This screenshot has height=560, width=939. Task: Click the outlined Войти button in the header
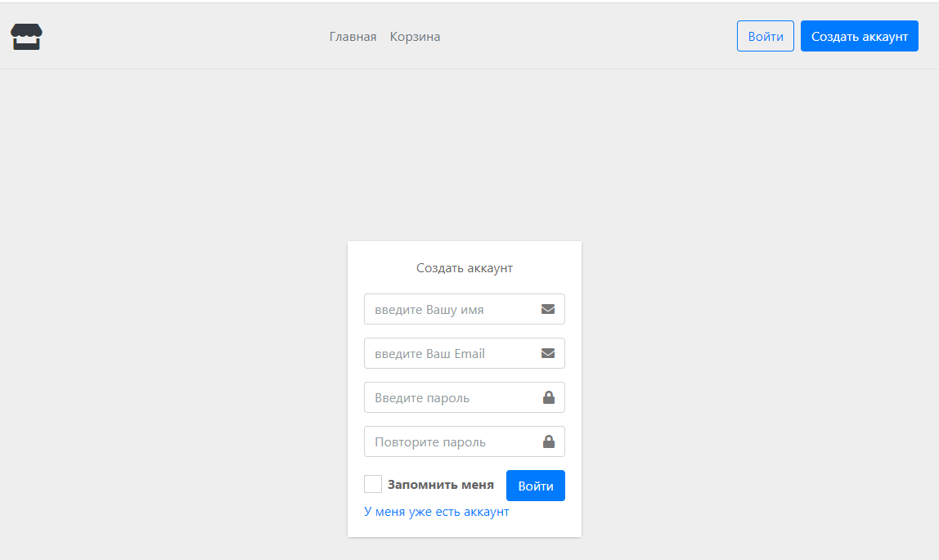point(765,35)
